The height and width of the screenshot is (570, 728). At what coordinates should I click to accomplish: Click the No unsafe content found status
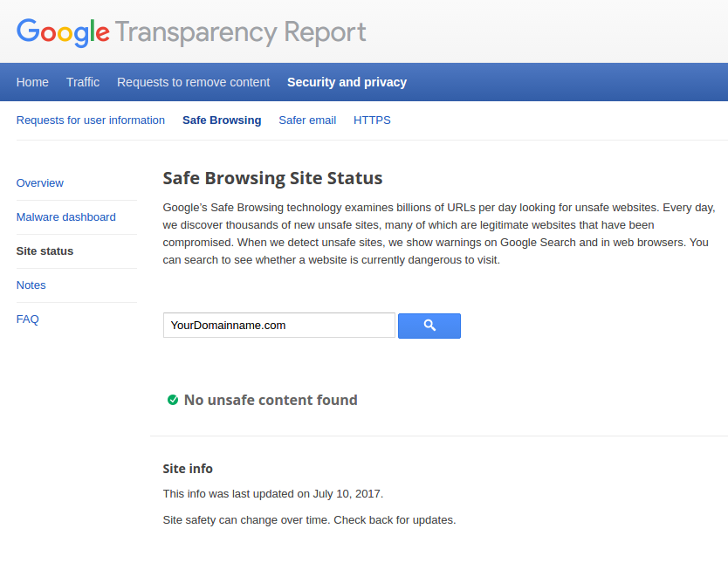pyautogui.click(x=271, y=400)
